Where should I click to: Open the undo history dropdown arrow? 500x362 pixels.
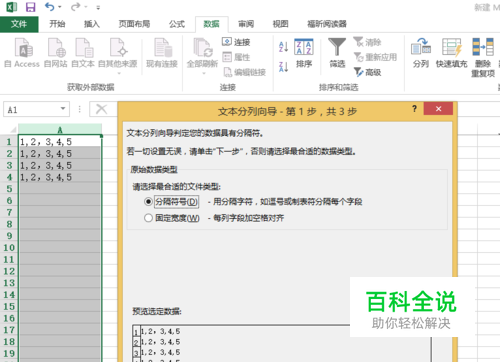point(60,7)
